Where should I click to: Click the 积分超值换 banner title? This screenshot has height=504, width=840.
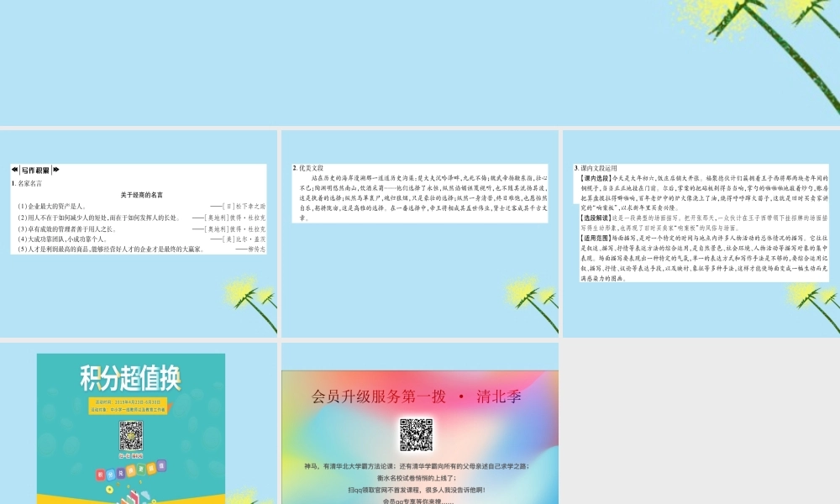point(131,378)
